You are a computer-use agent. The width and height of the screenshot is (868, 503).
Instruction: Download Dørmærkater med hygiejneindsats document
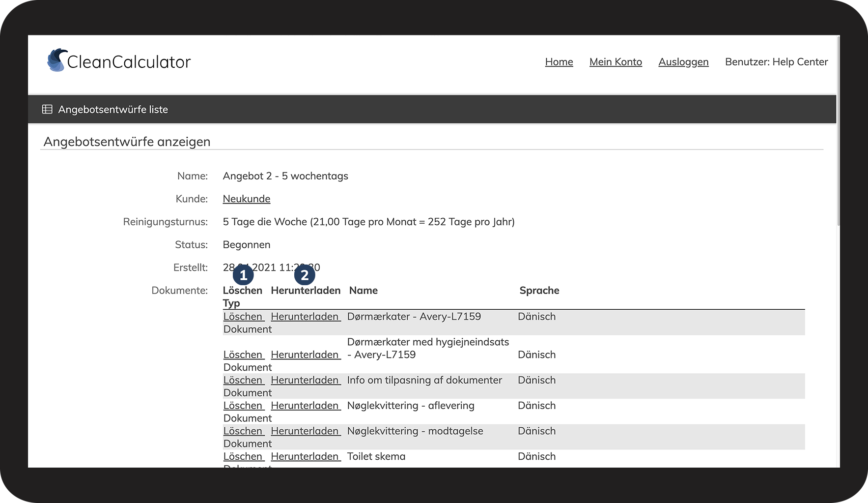305,355
